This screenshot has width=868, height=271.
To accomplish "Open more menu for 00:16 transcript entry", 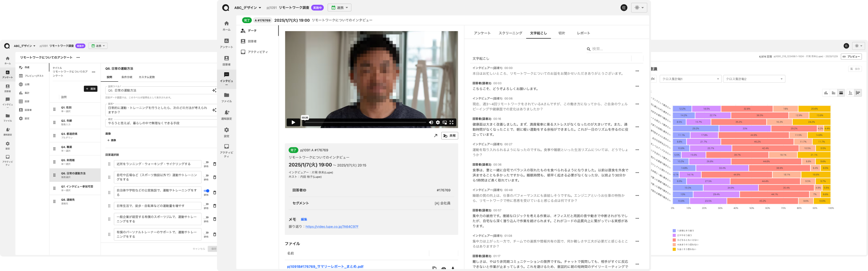I will coord(637,127).
